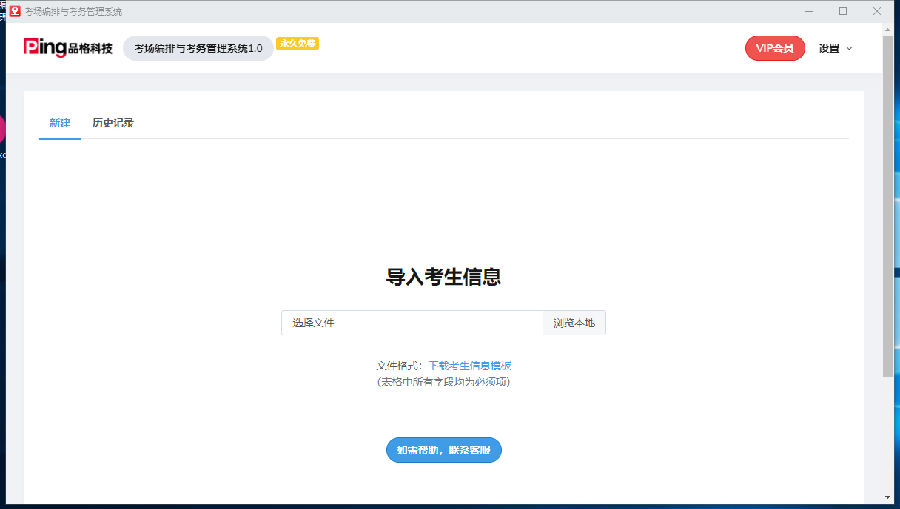Click the scrollbar down arrow
The width and height of the screenshot is (900, 509).
[888, 497]
